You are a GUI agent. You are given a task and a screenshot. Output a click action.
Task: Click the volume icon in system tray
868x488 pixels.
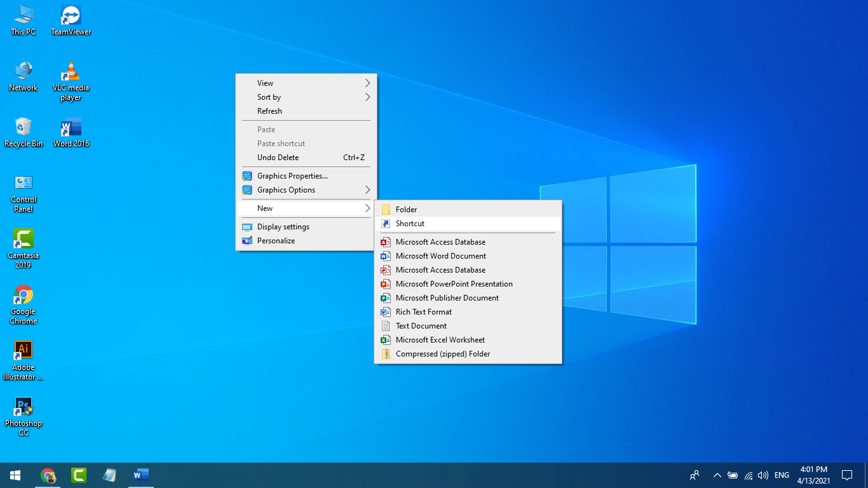coord(763,475)
